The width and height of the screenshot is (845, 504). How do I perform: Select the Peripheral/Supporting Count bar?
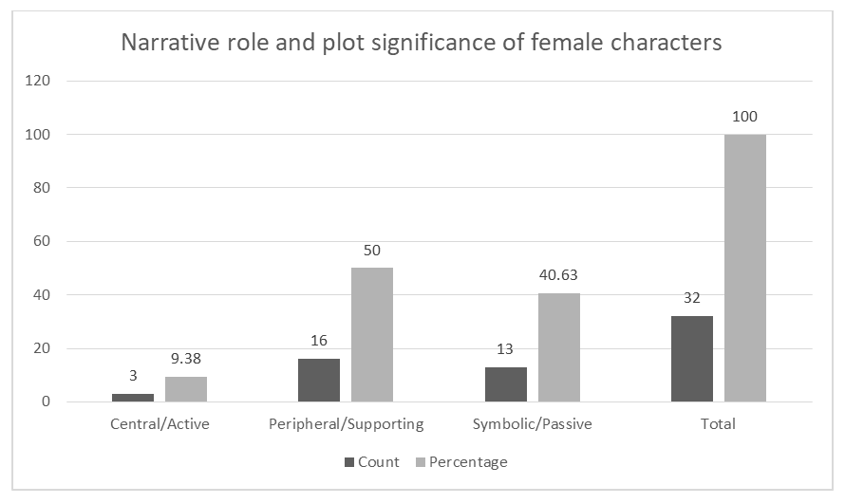pyautogui.click(x=319, y=380)
